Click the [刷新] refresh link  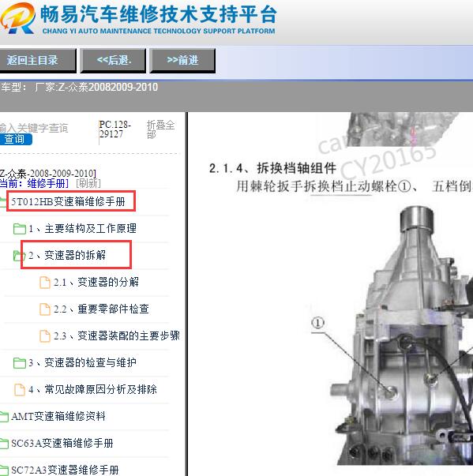[88, 183]
